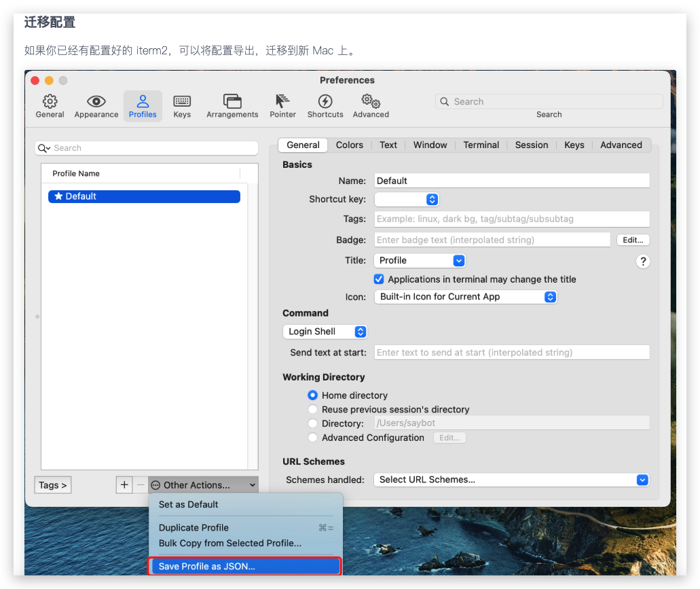Toggle Applications in terminal may change title

pyautogui.click(x=379, y=279)
